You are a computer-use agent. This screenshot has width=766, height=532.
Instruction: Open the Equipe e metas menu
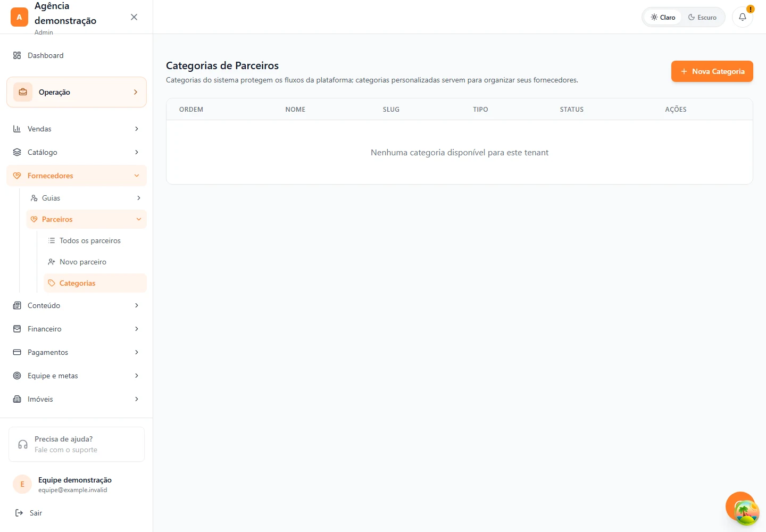click(x=77, y=376)
